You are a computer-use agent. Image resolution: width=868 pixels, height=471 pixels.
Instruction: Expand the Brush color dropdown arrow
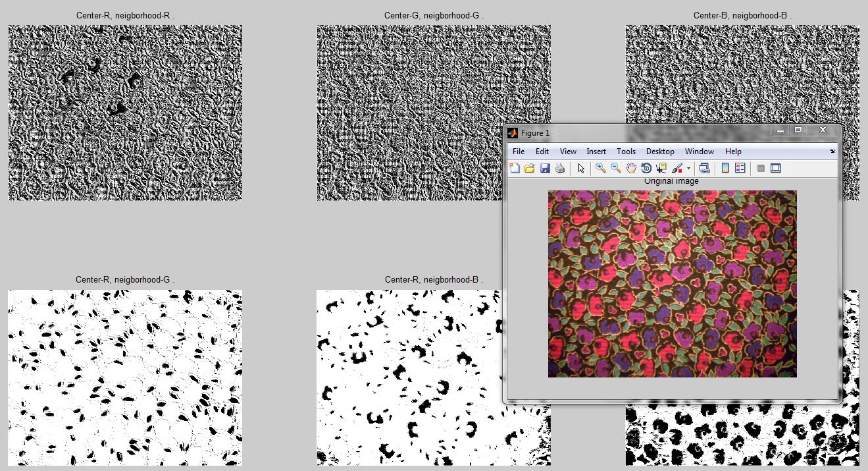click(x=688, y=169)
